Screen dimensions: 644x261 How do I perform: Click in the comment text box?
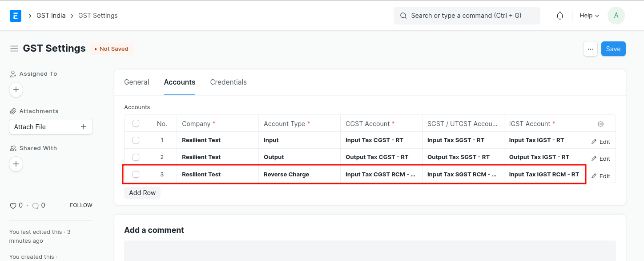click(x=370, y=251)
